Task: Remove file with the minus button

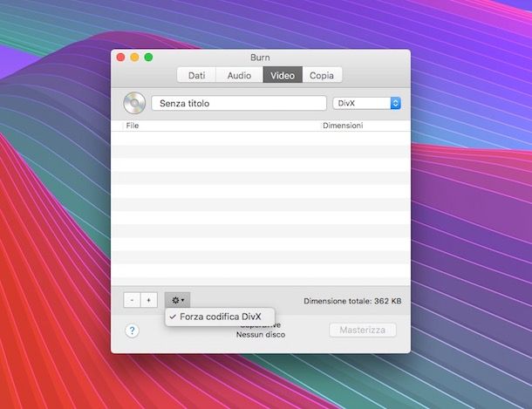Action: coord(132,300)
